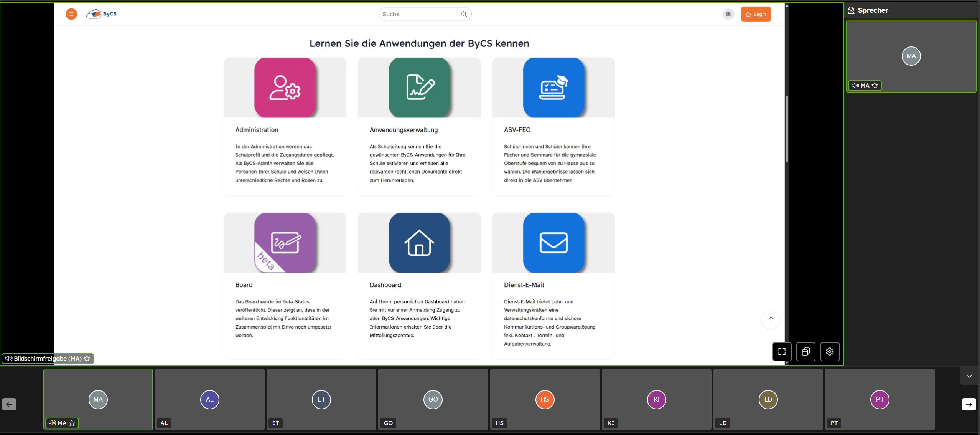
Task: Toggle star on MA participant tile
Action: click(x=72, y=423)
